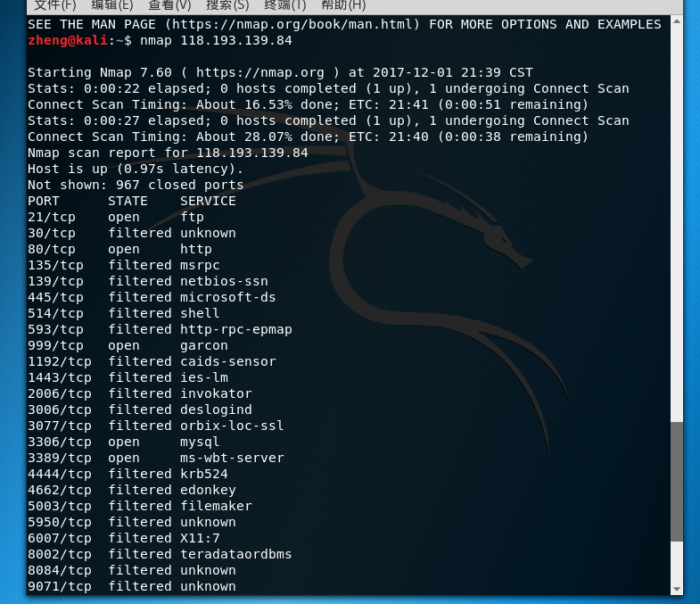The width and height of the screenshot is (700, 604).
Task: Click the ms-wbt-server service name
Action: 232,459
